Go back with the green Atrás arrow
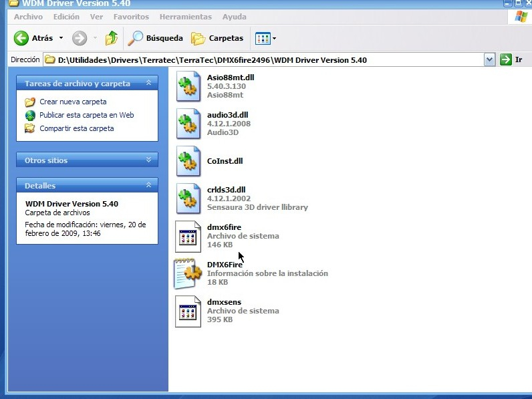Screen dimensions: 532x399 tap(21, 38)
